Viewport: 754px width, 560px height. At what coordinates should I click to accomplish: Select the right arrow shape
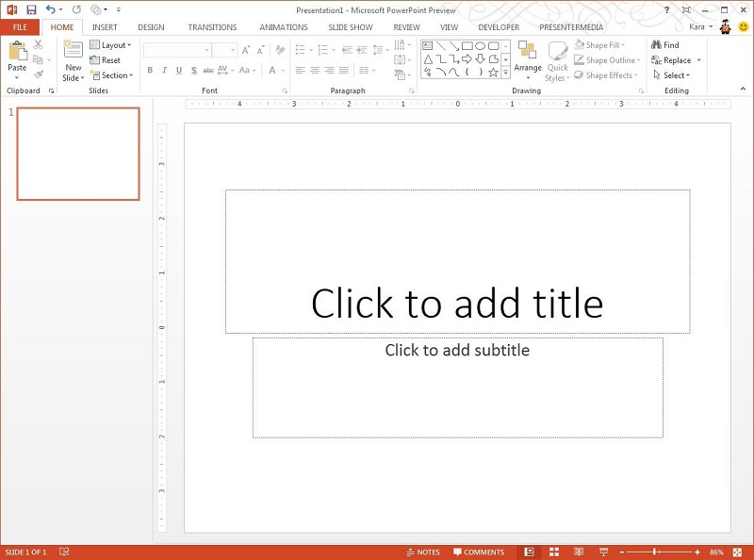(467, 59)
